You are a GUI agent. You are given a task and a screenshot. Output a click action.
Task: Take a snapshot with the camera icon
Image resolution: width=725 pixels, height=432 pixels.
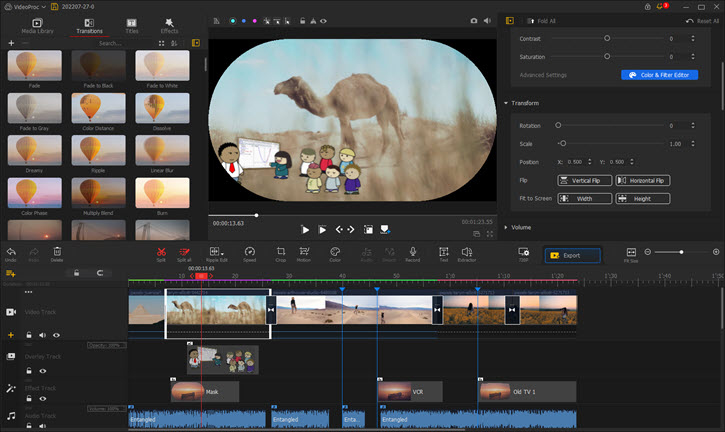(473, 20)
